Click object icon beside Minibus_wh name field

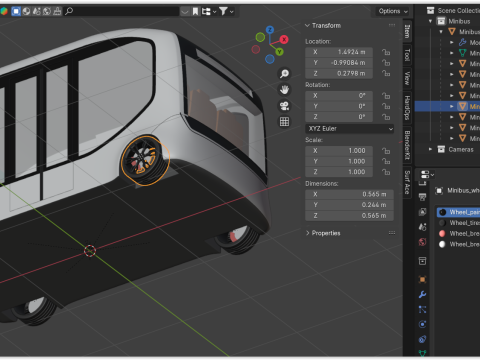point(439,191)
